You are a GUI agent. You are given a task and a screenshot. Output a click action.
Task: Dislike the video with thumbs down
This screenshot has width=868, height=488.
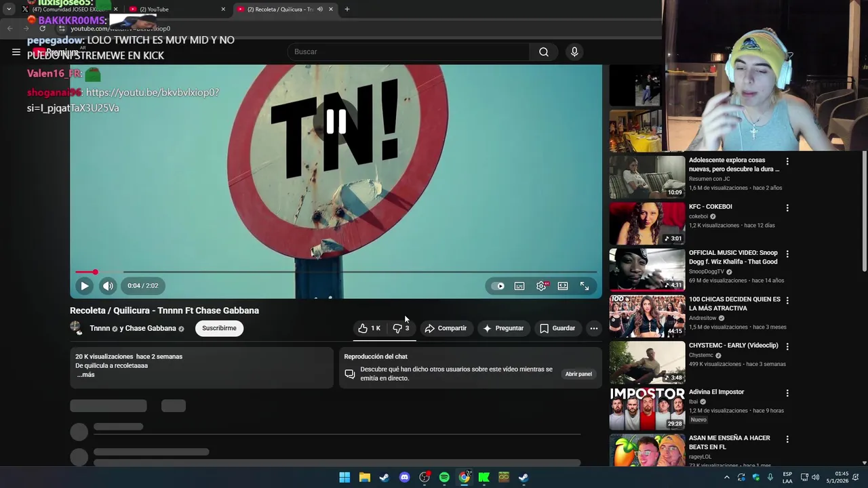(401, 328)
